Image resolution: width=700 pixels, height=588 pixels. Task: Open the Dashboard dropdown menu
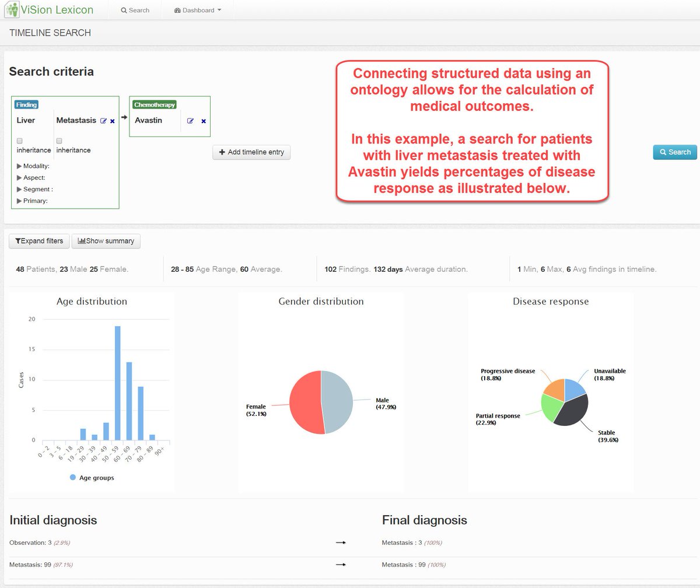(198, 10)
